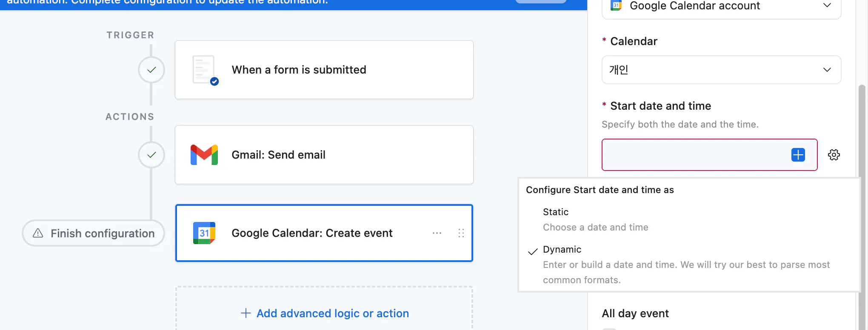This screenshot has height=330, width=868.
Task: Click the Calendar dropdown chevron arrow
Action: [x=827, y=70]
